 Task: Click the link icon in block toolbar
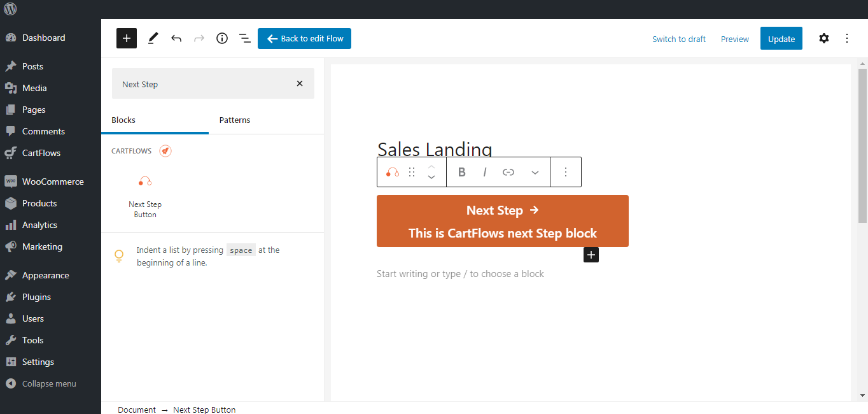click(508, 172)
